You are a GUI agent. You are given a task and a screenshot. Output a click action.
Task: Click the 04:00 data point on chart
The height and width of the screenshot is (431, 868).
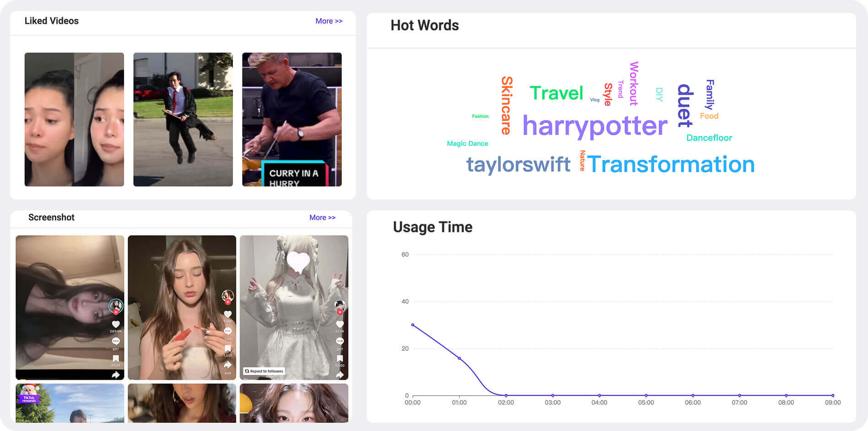point(599,395)
